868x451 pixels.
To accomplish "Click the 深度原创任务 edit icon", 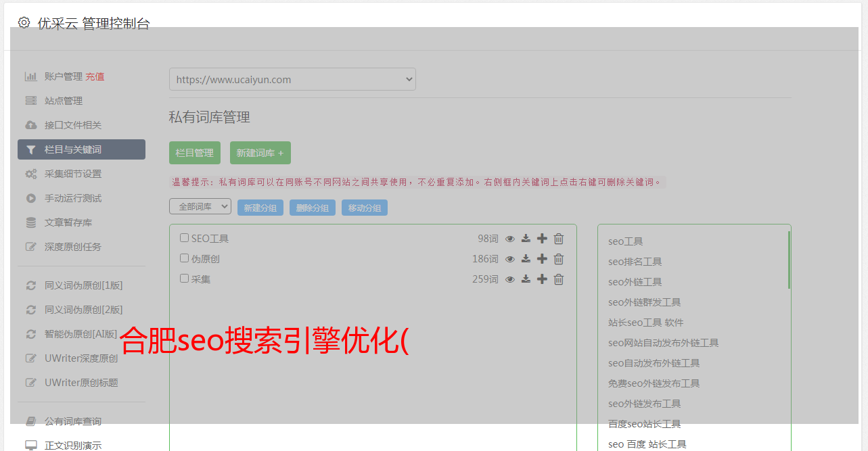I will click(31, 247).
